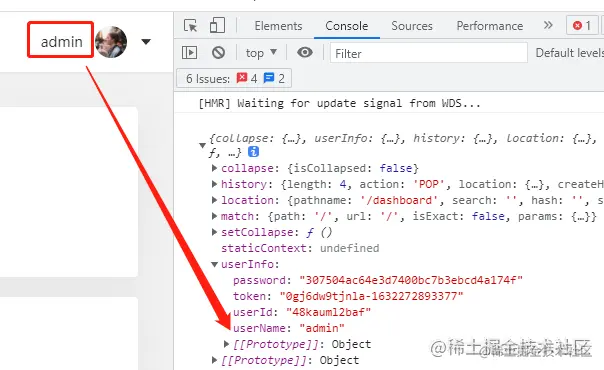604x370 pixels.
Task: Collapse the userInfo object
Action: [215, 264]
